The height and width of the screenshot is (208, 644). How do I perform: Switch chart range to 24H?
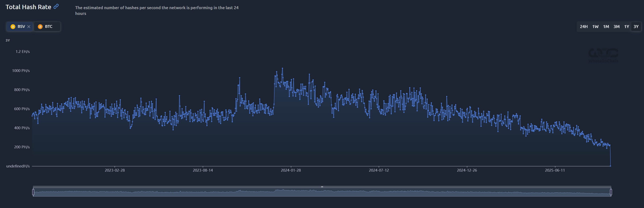coord(584,26)
